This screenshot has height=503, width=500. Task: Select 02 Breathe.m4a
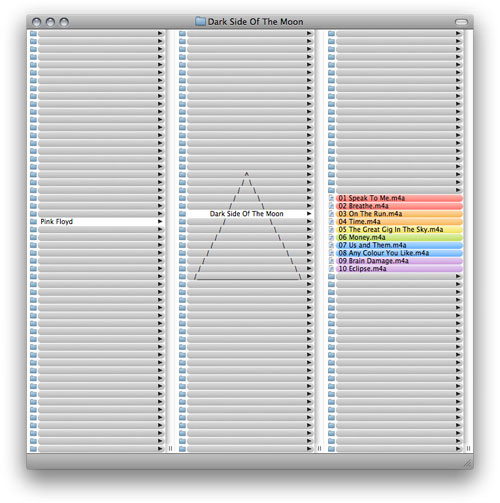[399, 206]
